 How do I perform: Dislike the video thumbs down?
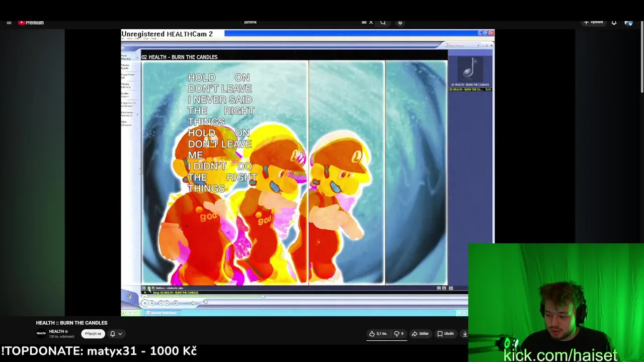pos(398,333)
